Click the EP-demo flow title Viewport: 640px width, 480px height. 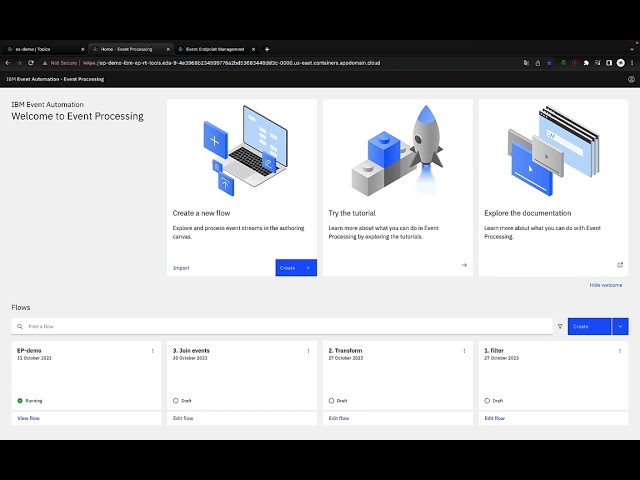click(29, 351)
